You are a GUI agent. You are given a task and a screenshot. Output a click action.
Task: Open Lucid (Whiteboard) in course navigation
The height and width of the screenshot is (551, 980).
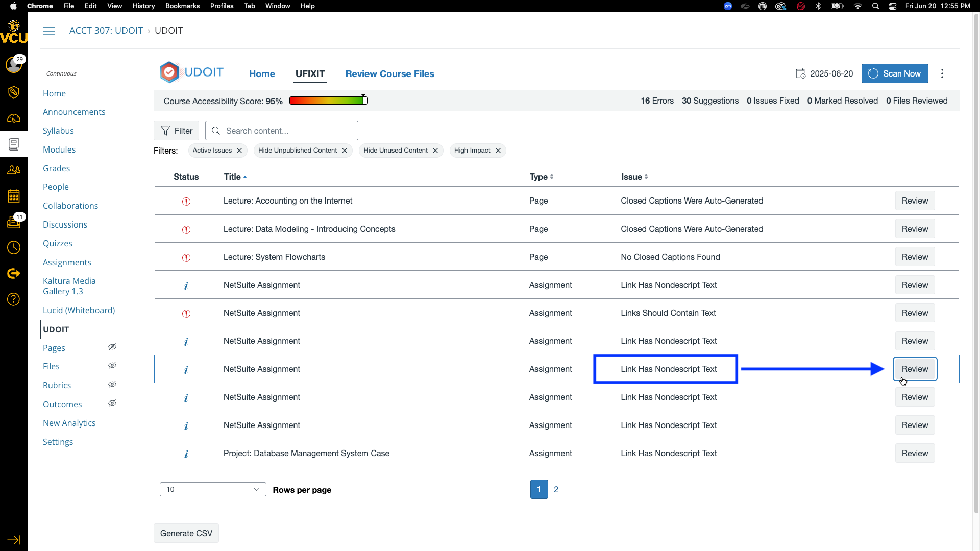pyautogui.click(x=79, y=310)
